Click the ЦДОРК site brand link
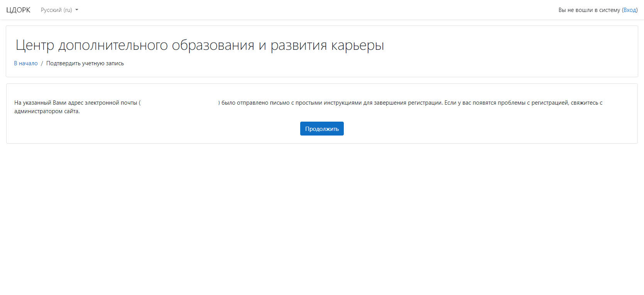This screenshot has height=295, width=644. tap(18, 10)
